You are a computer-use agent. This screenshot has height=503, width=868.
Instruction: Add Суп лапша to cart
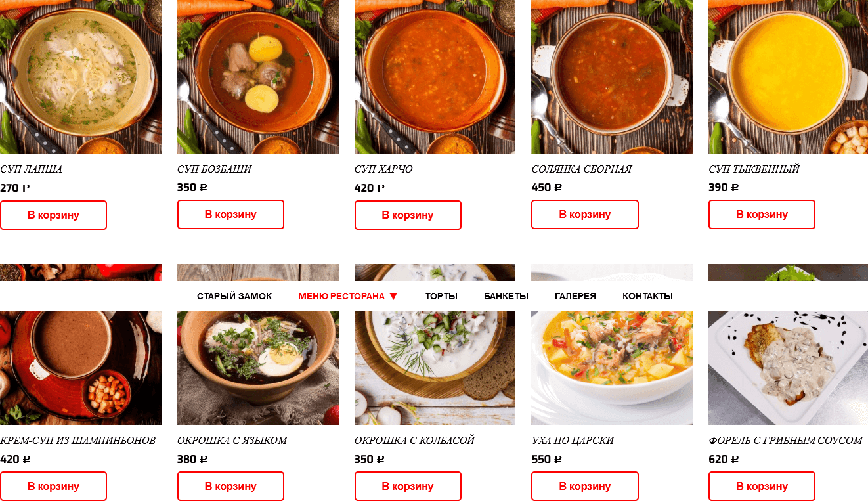point(53,215)
